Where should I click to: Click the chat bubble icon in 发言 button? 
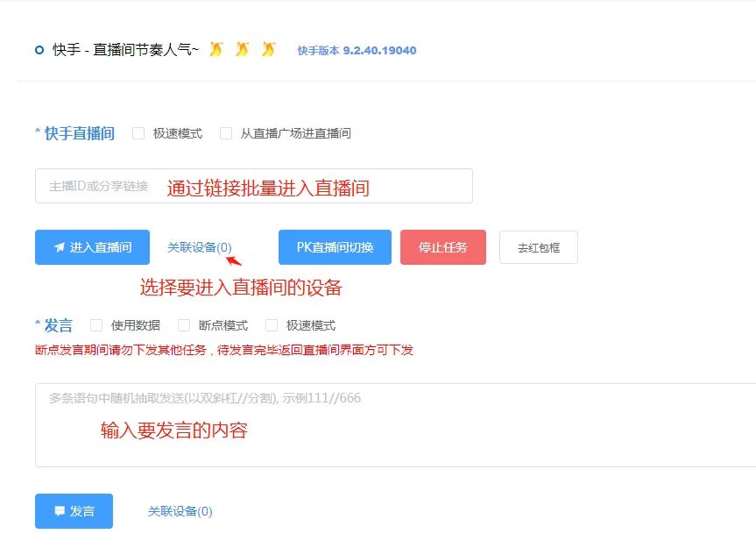(60, 511)
